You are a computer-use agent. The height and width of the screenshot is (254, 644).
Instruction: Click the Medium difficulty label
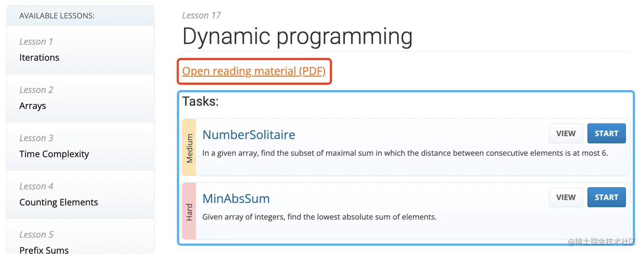[189, 148]
